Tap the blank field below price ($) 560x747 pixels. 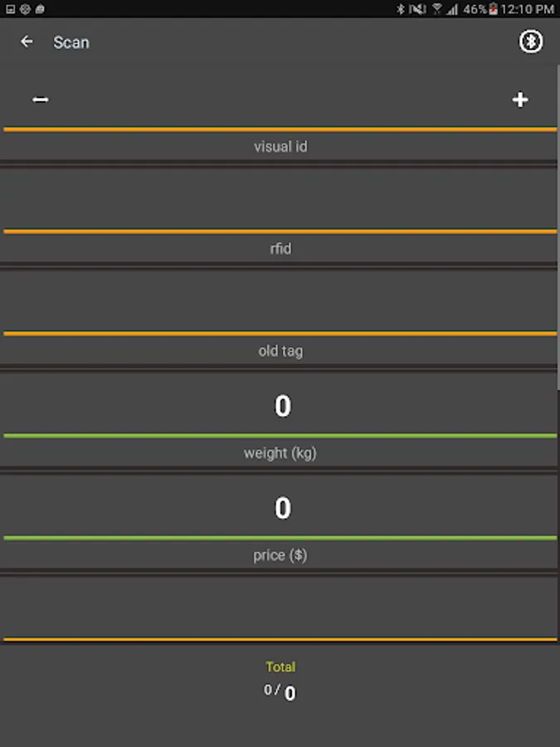click(280, 607)
